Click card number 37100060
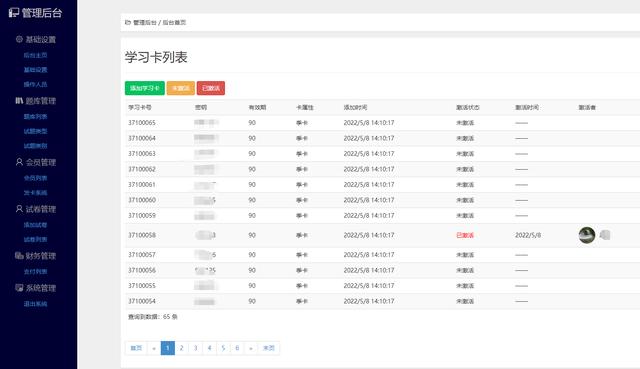The height and width of the screenshot is (369, 640). tap(142, 200)
